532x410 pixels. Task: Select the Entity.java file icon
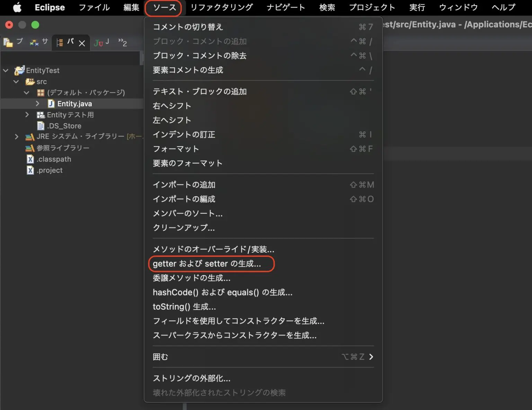[51, 103]
